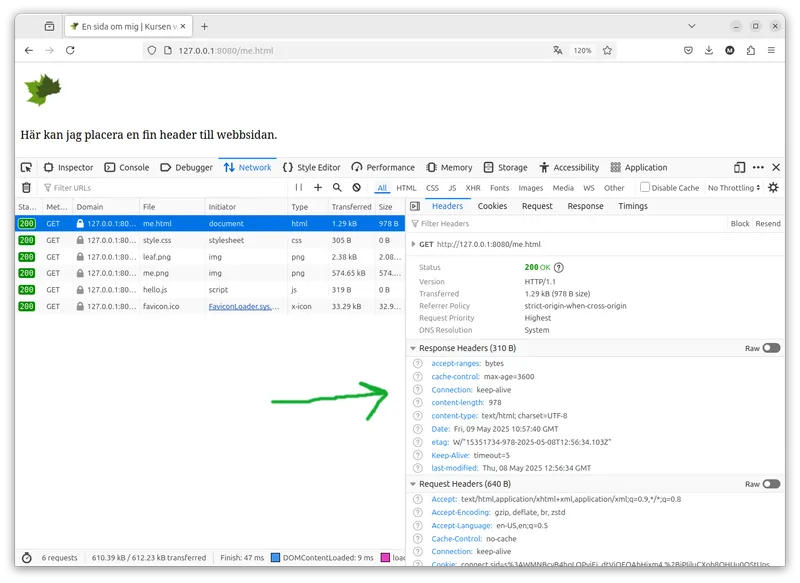Toggle Raw for Request Headers
The height and width of the screenshot is (583, 800).
(771, 484)
